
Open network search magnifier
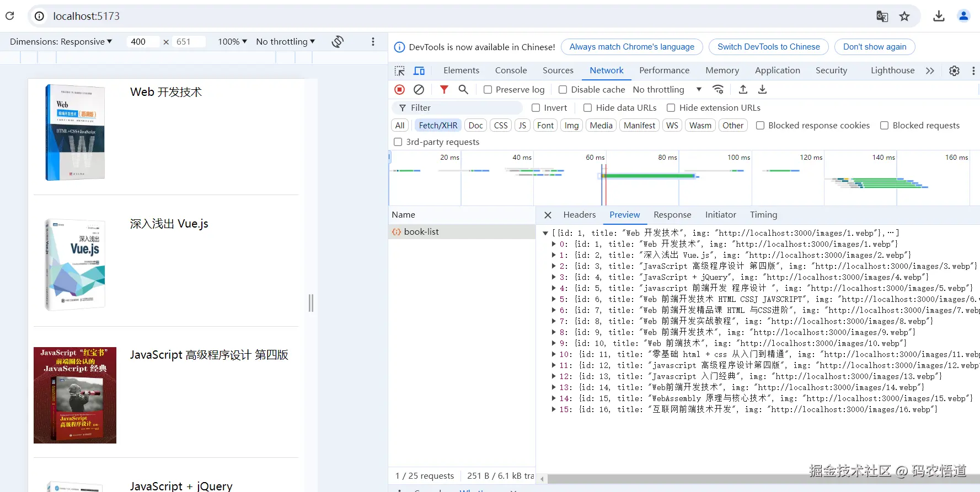[463, 89]
